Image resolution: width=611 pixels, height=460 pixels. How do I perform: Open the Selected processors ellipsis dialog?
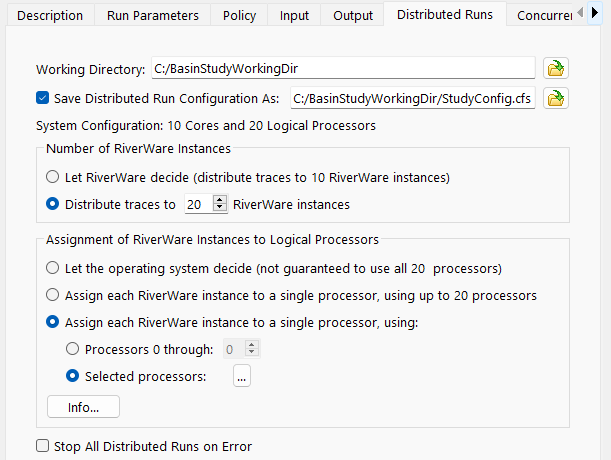click(242, 376)
